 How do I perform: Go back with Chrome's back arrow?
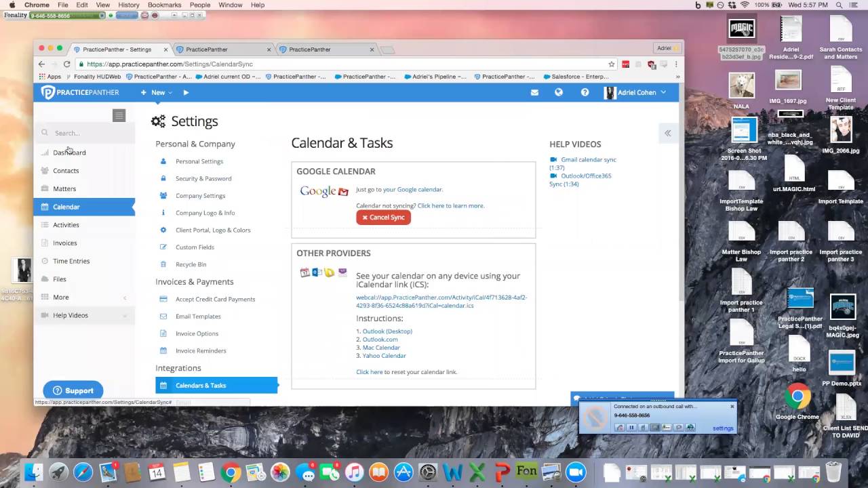click(42, 64)
